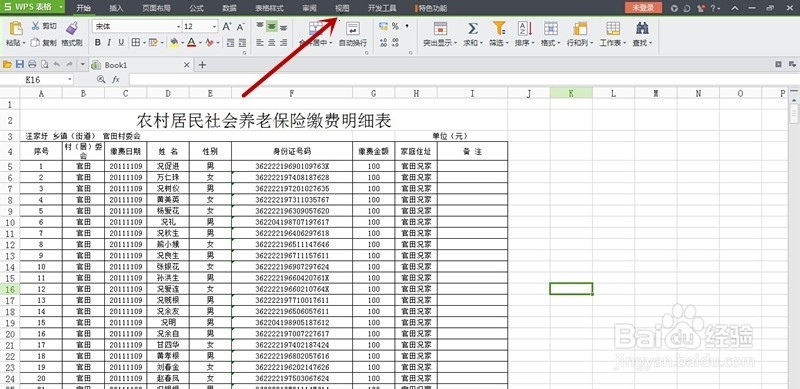The height and width of the screenshot is (389, 800).
Task: Switch to the 页面布局 (Page Layout) tab
Action: click(x=156, y=8)
